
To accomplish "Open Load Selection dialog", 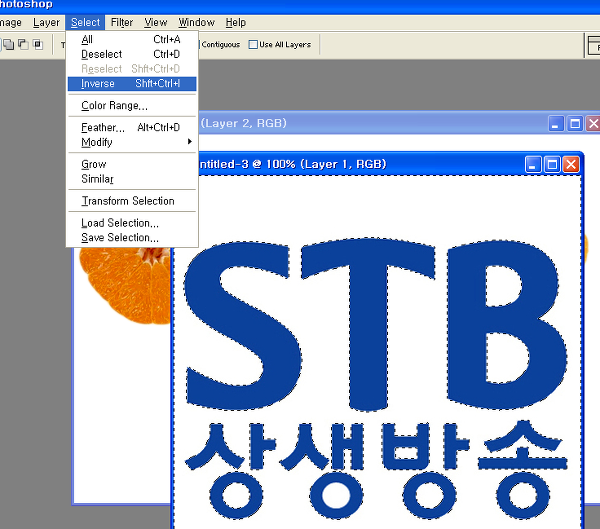I will pyautogui.click(x=132, y=223).
